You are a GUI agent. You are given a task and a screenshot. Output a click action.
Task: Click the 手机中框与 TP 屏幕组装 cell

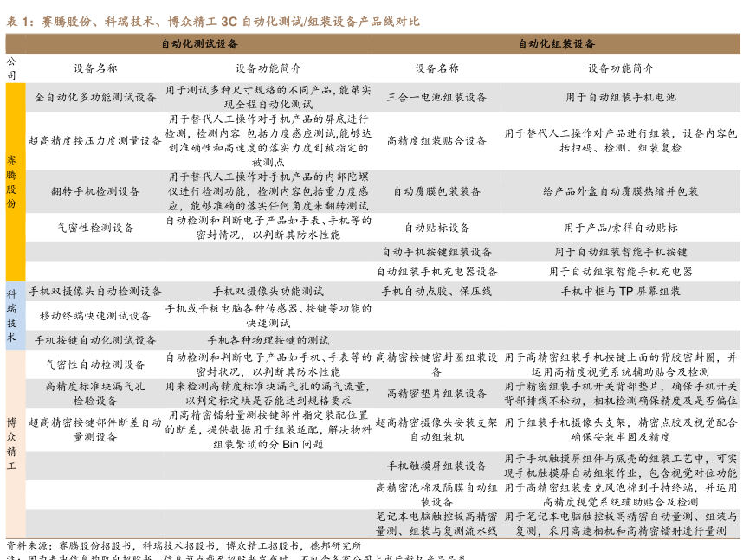[x=621, y=292]
